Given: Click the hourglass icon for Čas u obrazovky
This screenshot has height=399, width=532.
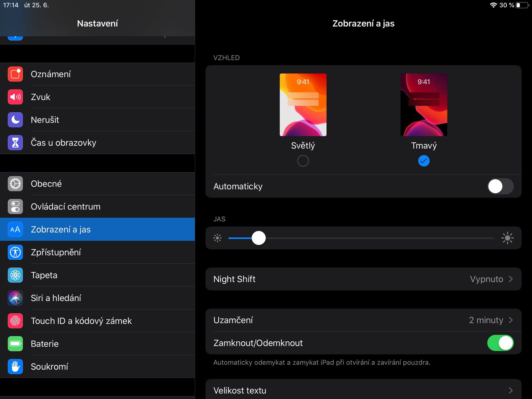Looking at the screenshot, I should 15,142.
